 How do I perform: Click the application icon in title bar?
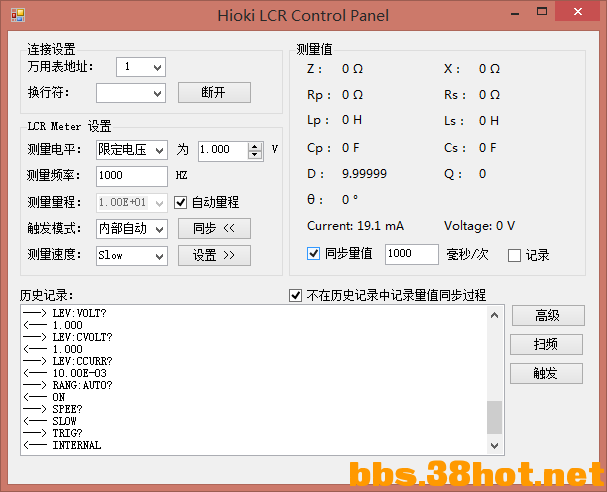pyautogui.click(x=18, y=15)
